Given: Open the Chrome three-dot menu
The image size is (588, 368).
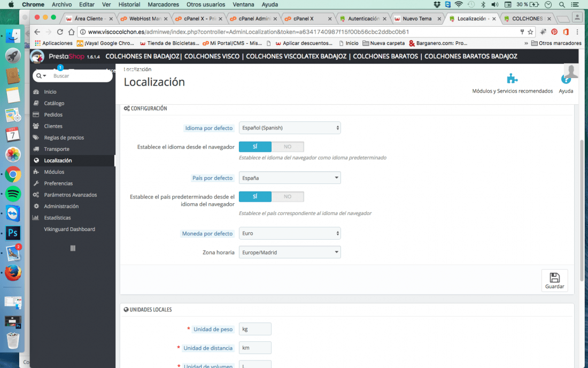Looking at the screenshot, I should [577, 32].
